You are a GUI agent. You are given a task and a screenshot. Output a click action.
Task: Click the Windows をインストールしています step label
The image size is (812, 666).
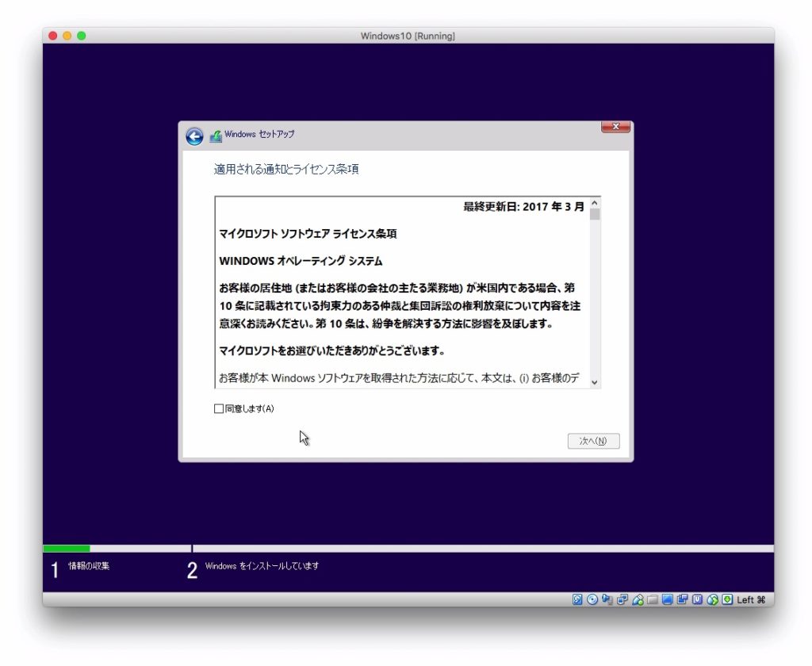[262, 566]
